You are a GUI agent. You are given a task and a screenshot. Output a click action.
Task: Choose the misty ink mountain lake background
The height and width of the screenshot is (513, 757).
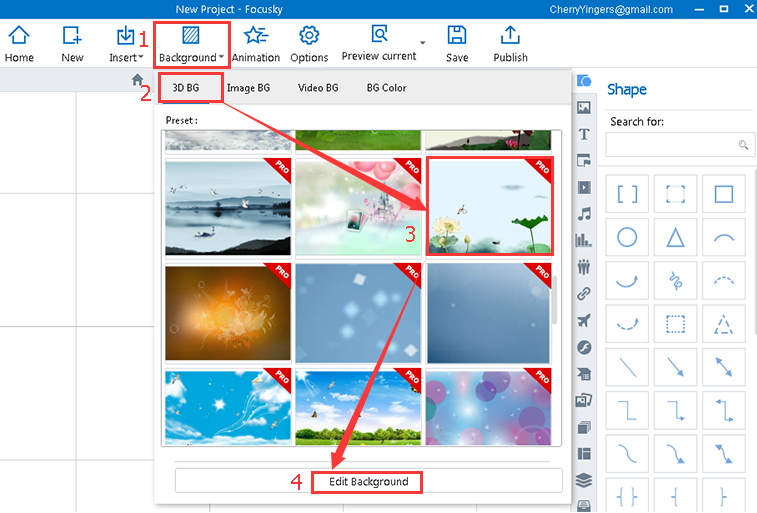228,207
